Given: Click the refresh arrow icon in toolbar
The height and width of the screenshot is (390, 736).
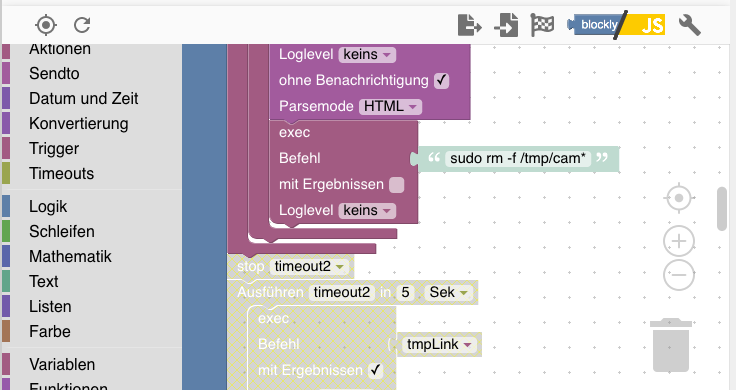Looking at the screenshot, I should click(x=82, y=25).
